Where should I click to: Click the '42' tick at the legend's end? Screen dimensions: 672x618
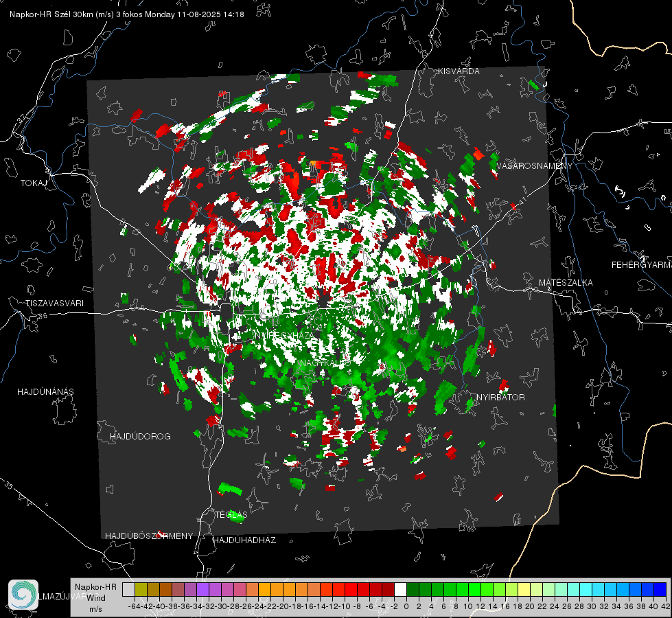click(666, 606)
